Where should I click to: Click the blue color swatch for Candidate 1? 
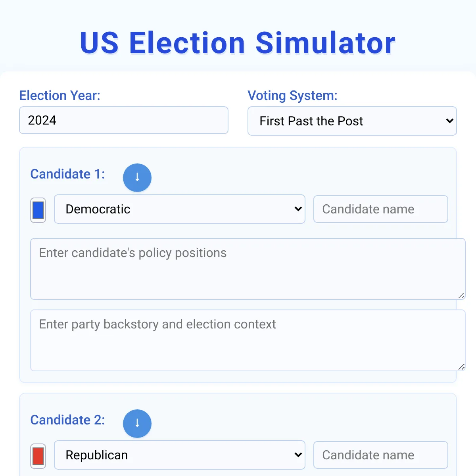(x=38, y=210)
